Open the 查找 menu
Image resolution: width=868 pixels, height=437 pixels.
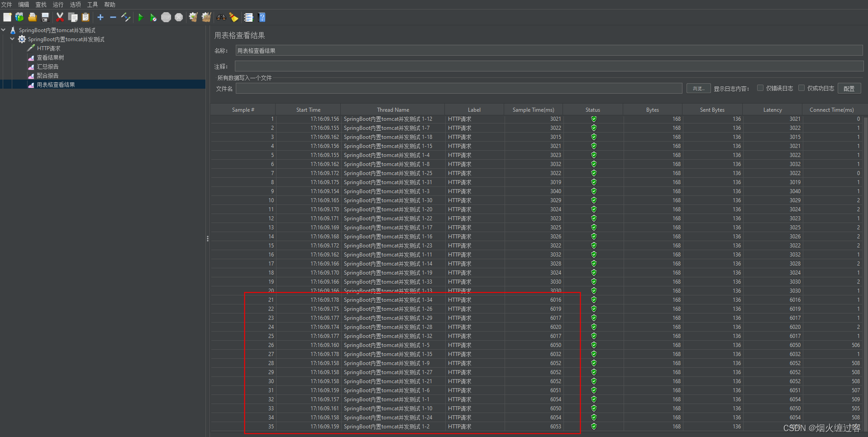(41, 5)
